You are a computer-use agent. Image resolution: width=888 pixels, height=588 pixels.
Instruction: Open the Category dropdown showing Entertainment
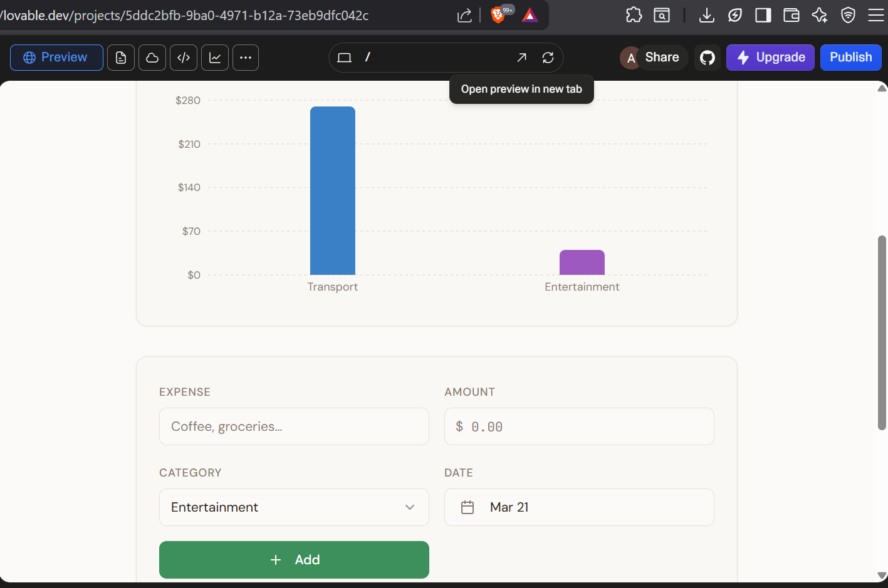click(294, 507)
